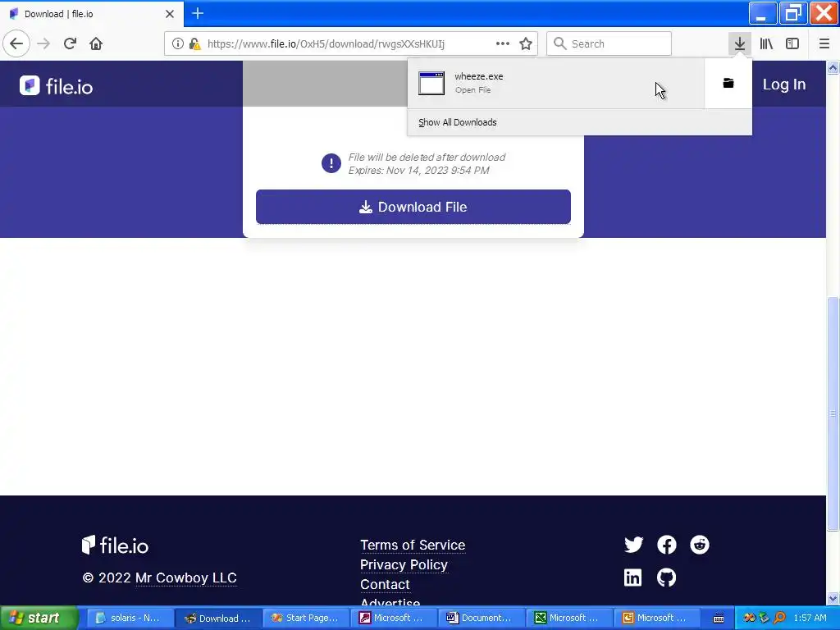Image resolution: width=840 pixels, height=630 pixels.
Task: Toggle the sidebar view icon
Action: pyautogui.click(x=792, y=43)
